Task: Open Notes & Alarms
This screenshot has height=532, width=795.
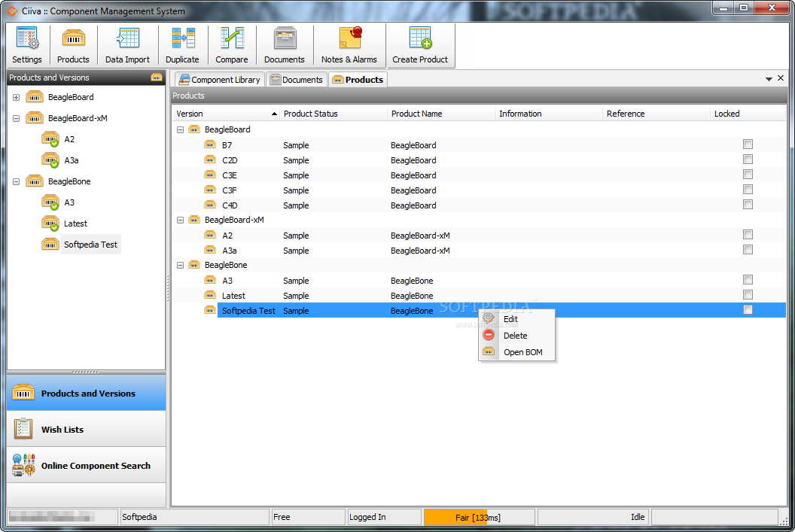Action: pyautogui.click(x=350, y=38)
